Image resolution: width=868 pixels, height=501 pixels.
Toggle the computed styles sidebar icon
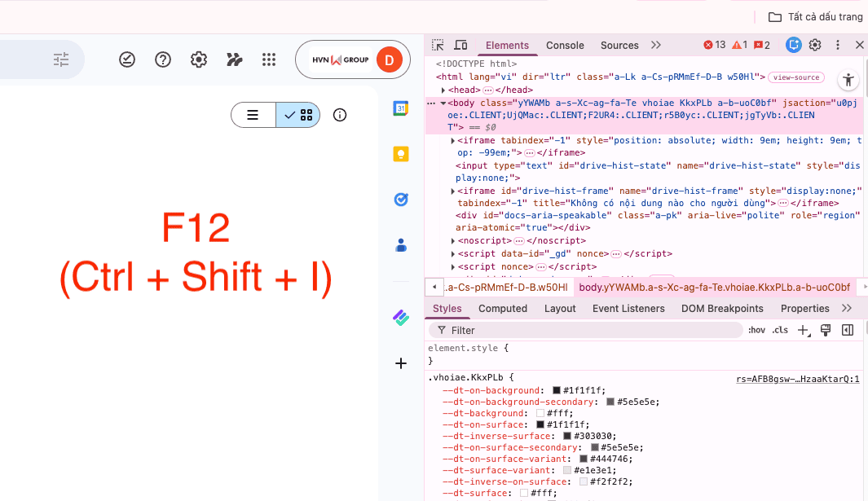[848, 331]
